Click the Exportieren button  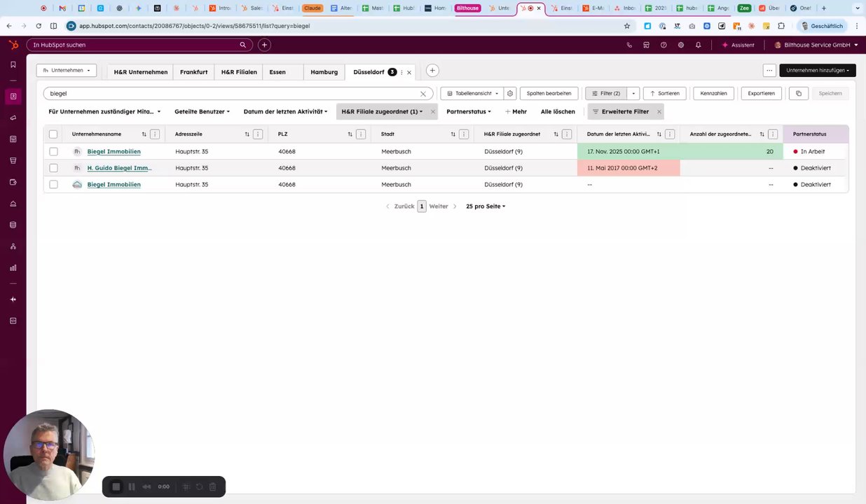click(x=761, y=93)
